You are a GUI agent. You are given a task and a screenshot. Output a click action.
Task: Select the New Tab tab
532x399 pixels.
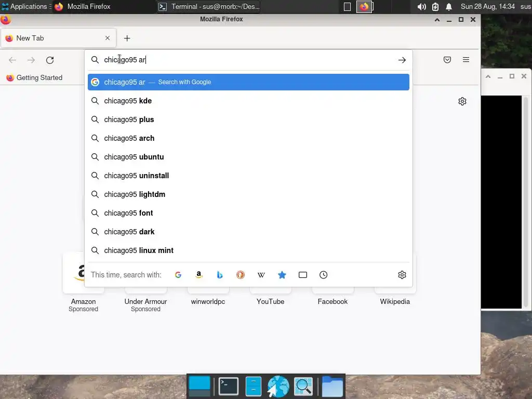(x=58, y=38)
